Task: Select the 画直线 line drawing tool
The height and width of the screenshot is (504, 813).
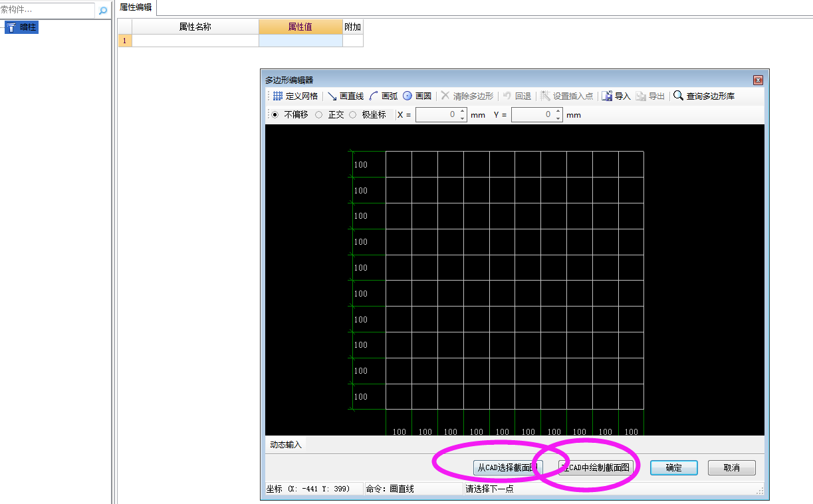Action: point(345,96)
